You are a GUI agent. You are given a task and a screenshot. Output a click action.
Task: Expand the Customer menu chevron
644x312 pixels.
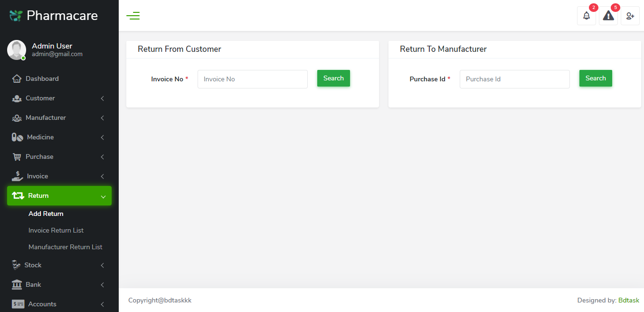click(x=102, y=98)
